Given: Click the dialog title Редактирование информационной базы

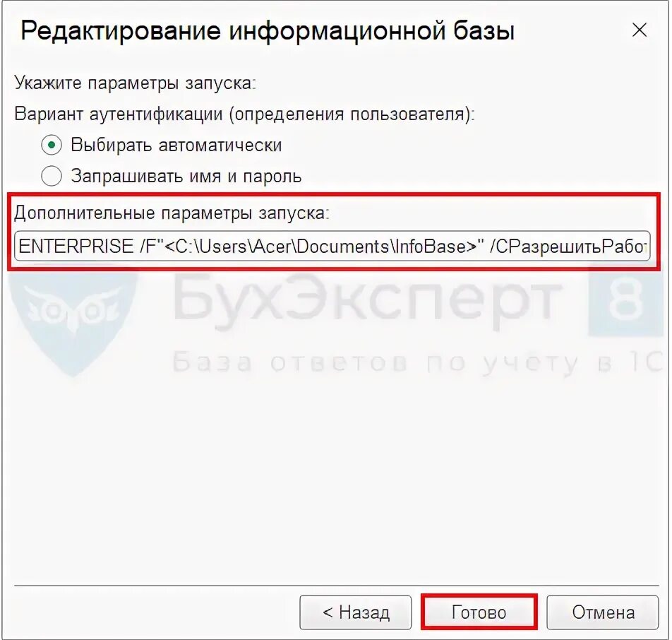Looking at the screenshot, I should point(268,31).
